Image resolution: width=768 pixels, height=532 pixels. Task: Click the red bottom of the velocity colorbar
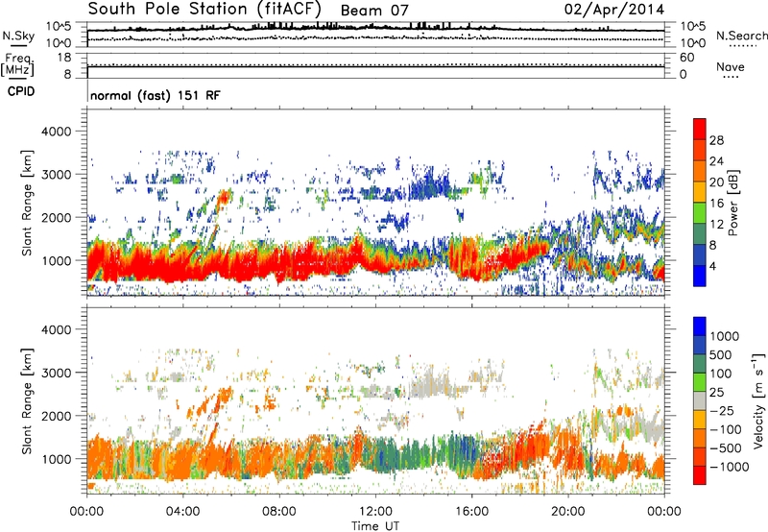(700, 475)
